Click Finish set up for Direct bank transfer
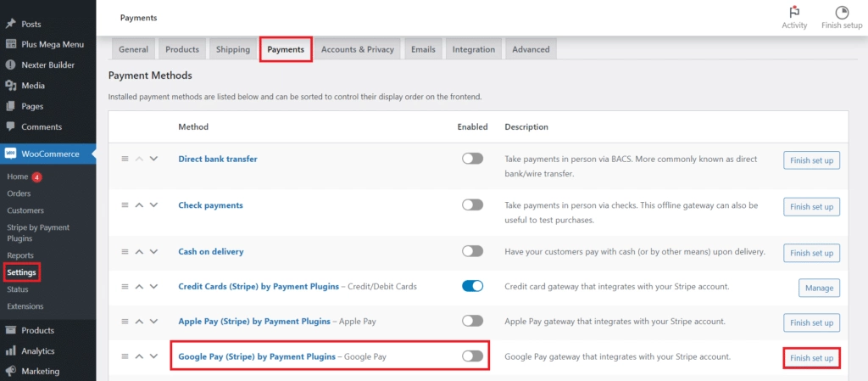This screenshot has height=381, width=868. 811,160
